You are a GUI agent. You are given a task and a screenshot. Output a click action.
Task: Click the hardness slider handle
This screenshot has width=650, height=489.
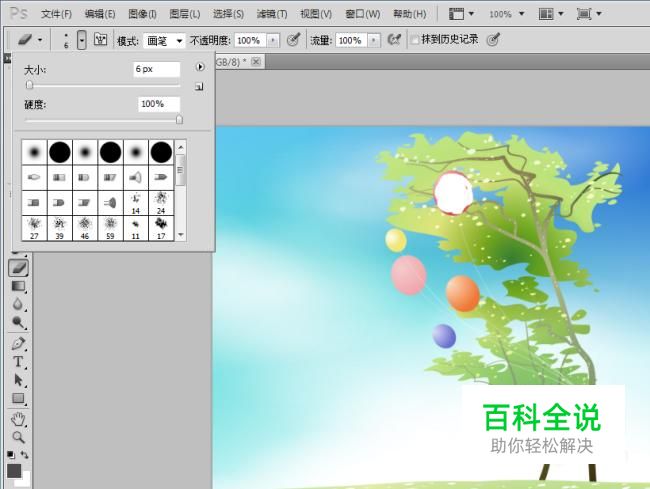pyautogui.click(x=179, y=120)
